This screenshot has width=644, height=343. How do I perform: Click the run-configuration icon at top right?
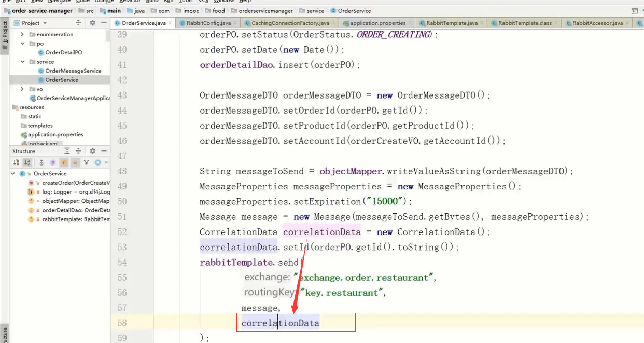(x=634, y=10)
